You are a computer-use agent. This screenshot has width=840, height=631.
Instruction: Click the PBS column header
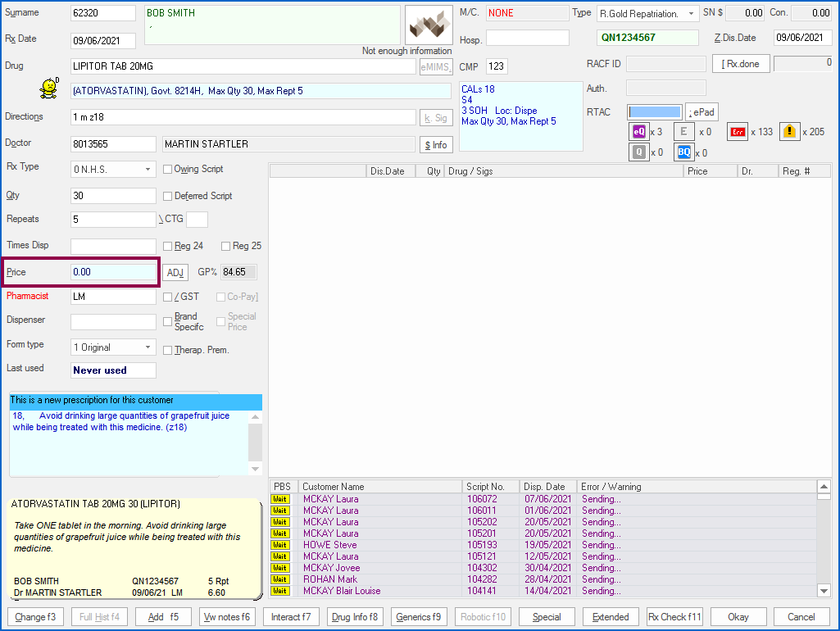tap(282, 487)
